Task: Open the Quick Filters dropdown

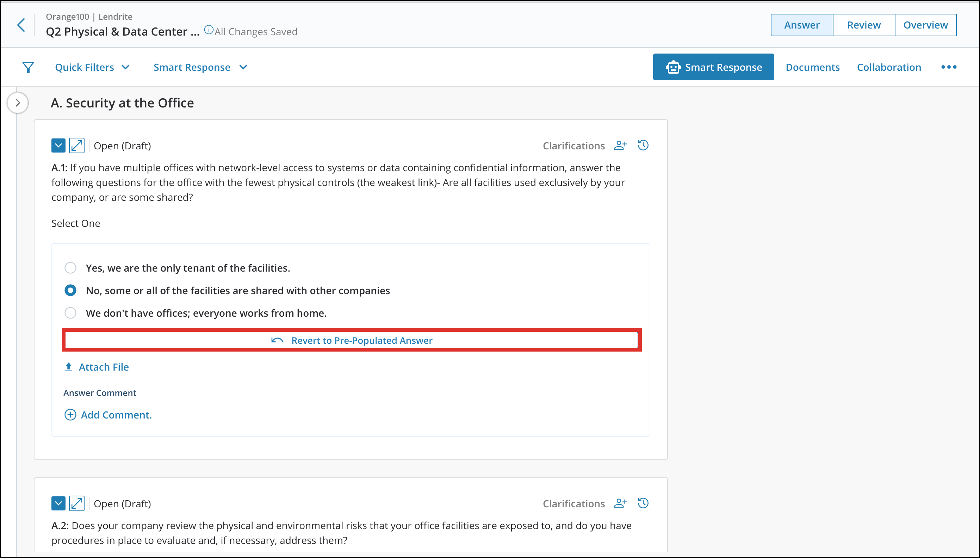Action: click(x=92, y=67)
